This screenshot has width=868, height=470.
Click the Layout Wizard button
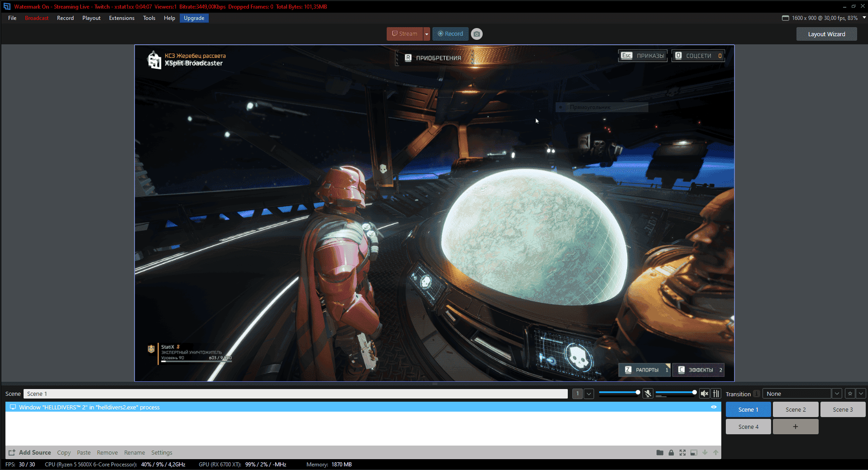pos(826,34)
